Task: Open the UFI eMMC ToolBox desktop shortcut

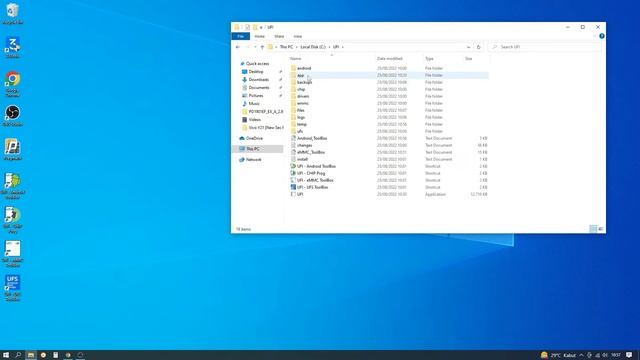Action: coord(13,254)
